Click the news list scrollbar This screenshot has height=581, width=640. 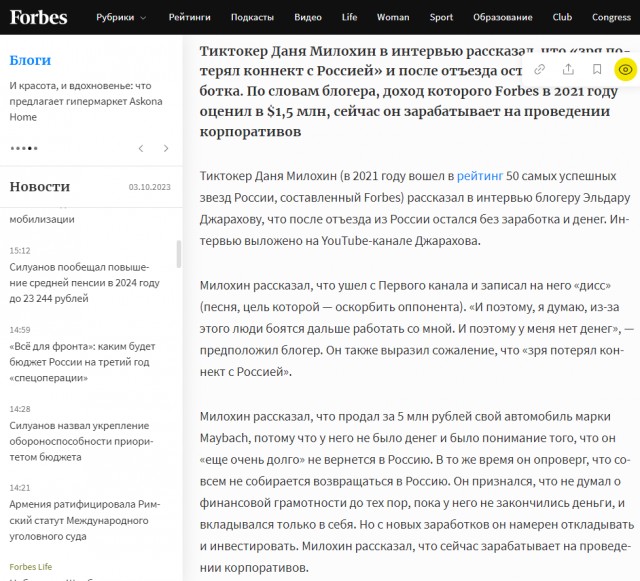click(179, 254)
